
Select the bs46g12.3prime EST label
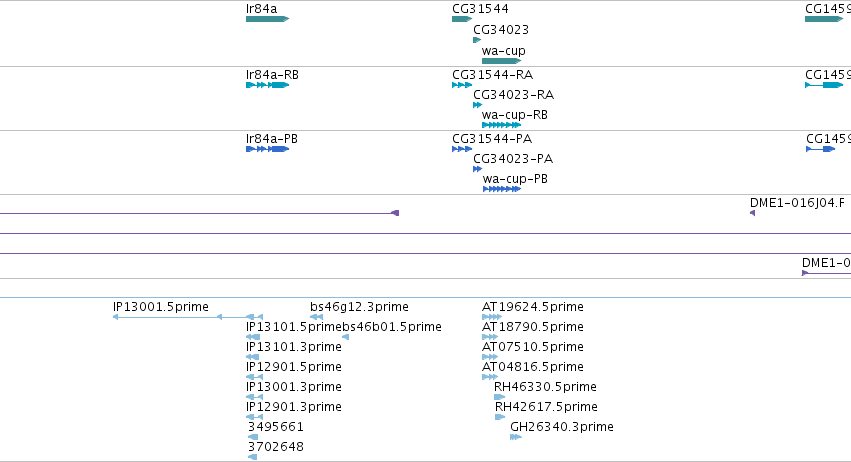tap(359, 307)
